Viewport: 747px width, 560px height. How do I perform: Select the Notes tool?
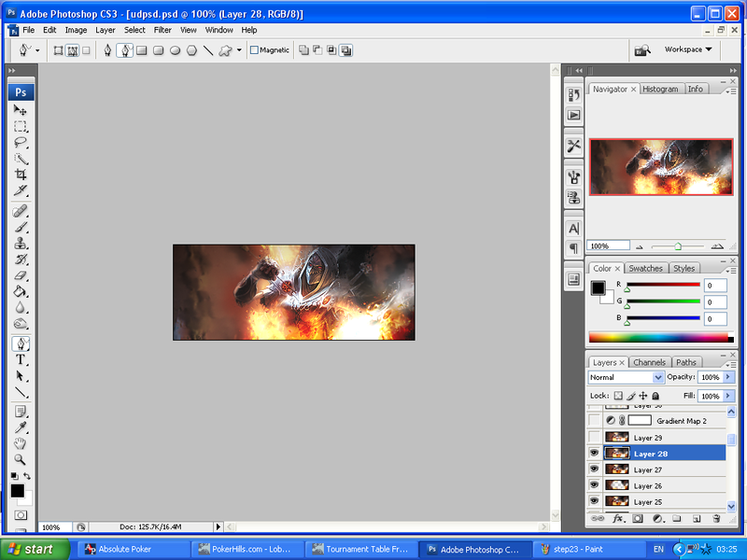pyautogui.click(x=20, y=412)
